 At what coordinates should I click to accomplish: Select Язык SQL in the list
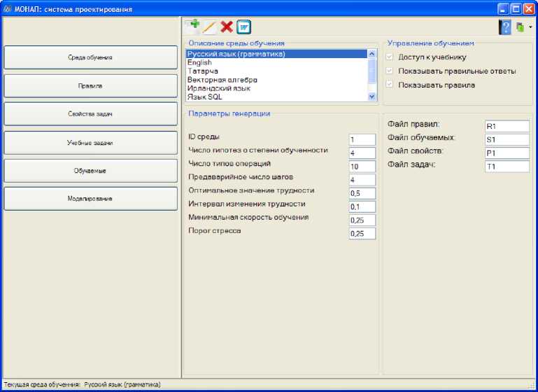click(276, 97)
